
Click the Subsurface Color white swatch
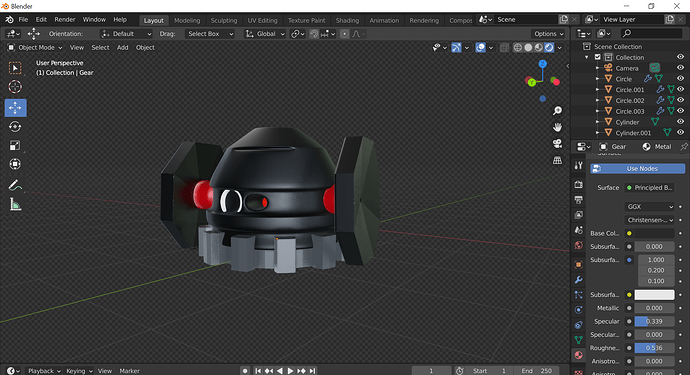coord(654,294)
